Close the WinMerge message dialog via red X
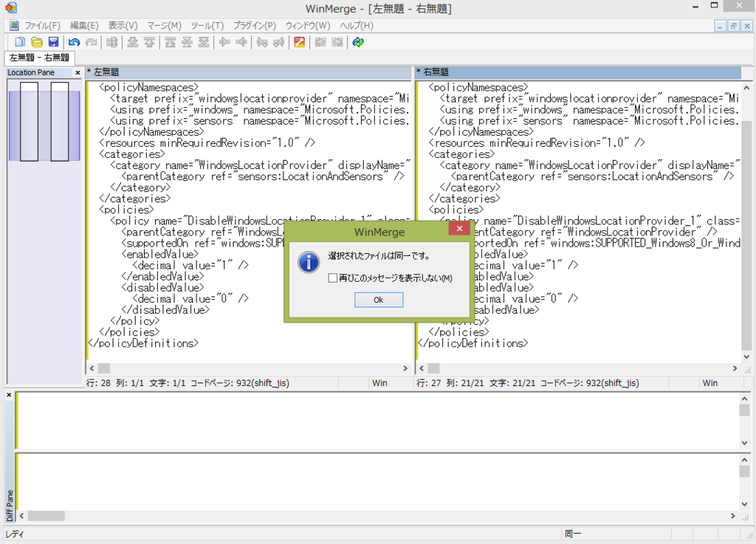The height and width of the screenshot is (544, 756). pyautogui.click(x=459, y=228)
